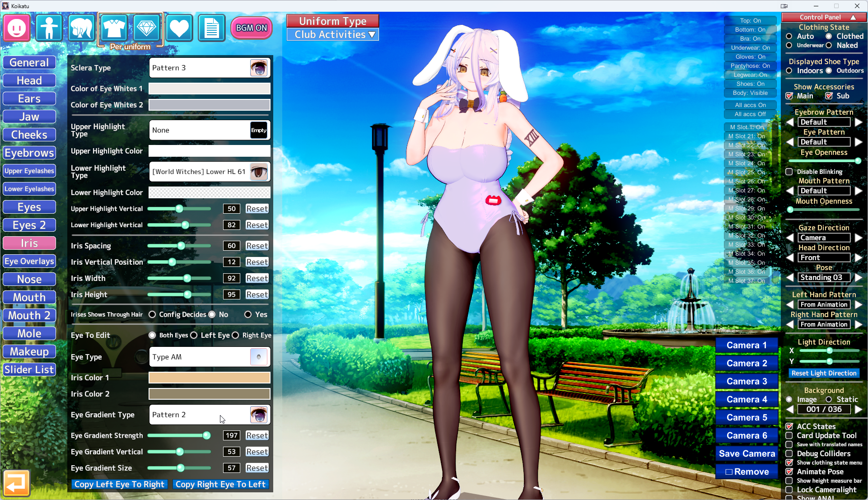Click the All accs Off button
This screenshot has width=868, height=500.
click(750, 114)
